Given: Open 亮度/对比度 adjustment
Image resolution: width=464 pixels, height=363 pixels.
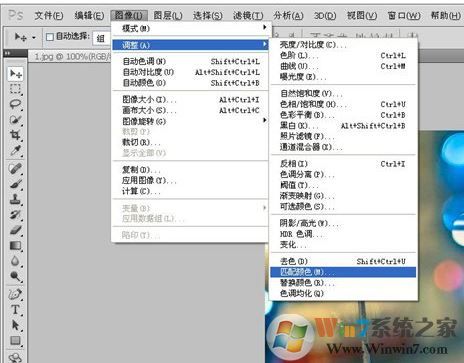Looking at the screenshot, I should click(343, 45).
